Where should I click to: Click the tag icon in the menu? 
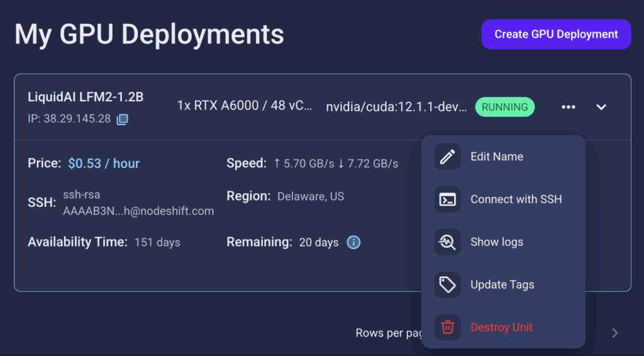click(447, 284)
